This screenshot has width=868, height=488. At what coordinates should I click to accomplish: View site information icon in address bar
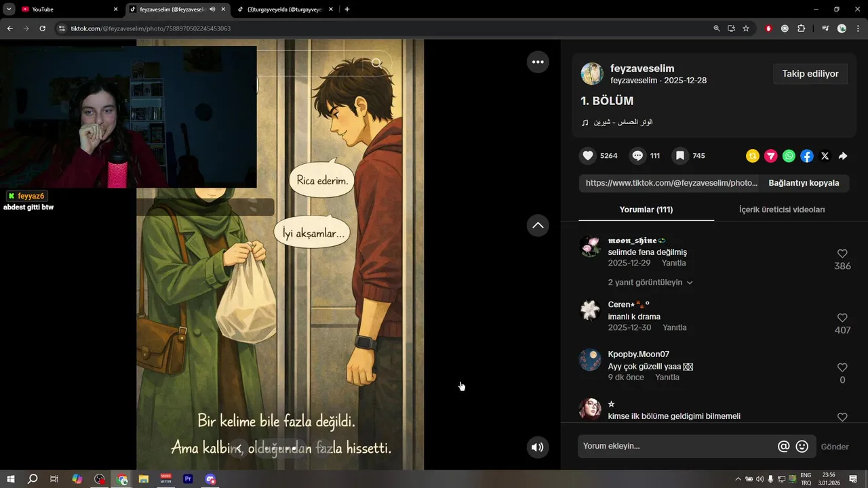tap(62, 28)
